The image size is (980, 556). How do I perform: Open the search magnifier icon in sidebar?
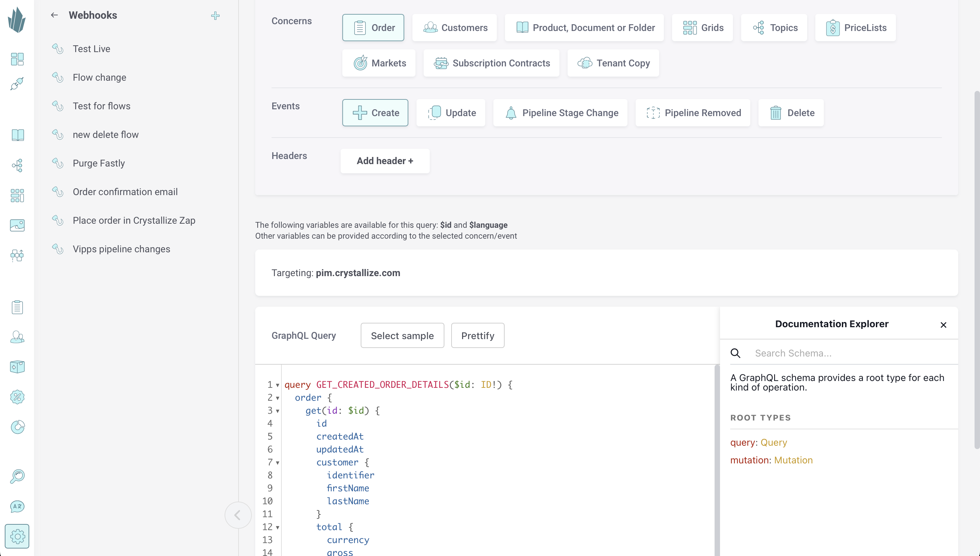point(17,477)
